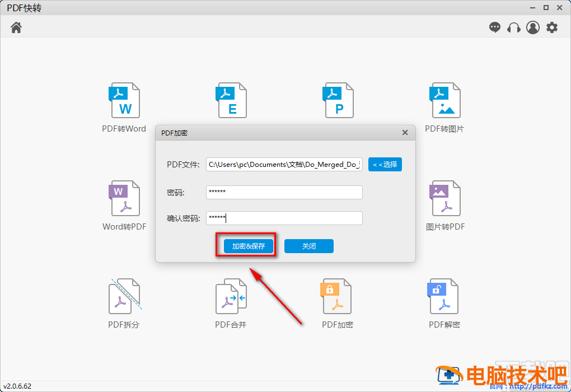The image size is (571, 392).
Task: Launch the PDF加密 tool icon
Action: coord(336,296)
